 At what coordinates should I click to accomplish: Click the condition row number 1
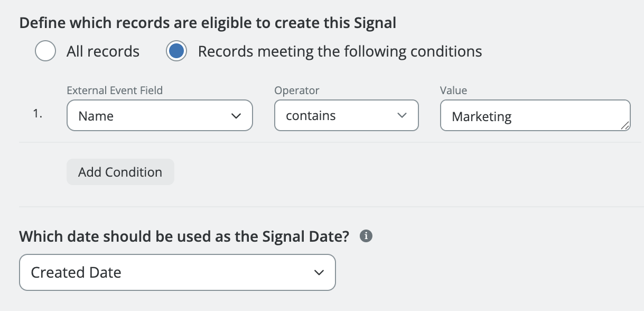point(38,114)
